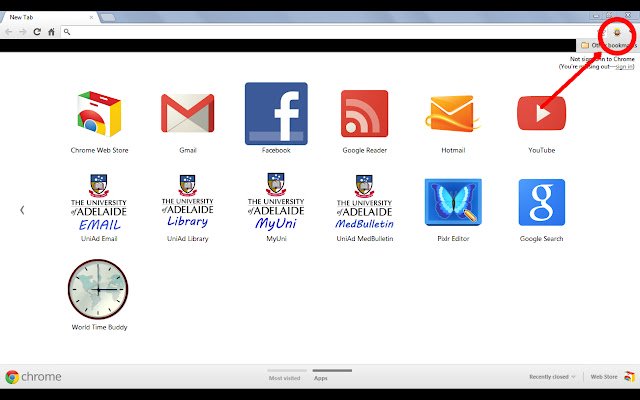Open the Google Search app icon

[x=542, y=202]
